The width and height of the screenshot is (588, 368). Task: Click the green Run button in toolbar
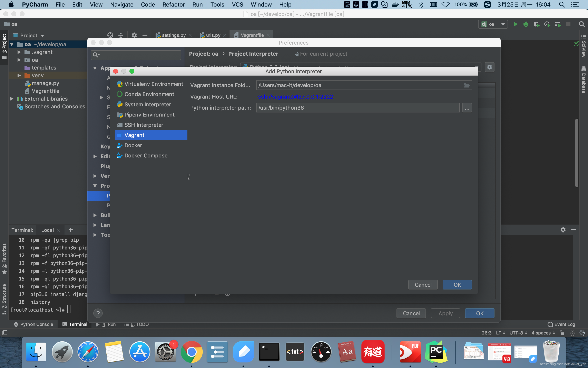515,24
